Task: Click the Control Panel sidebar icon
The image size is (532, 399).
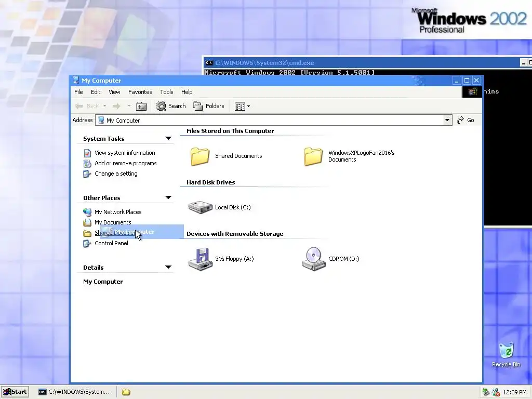Action: 87,244
